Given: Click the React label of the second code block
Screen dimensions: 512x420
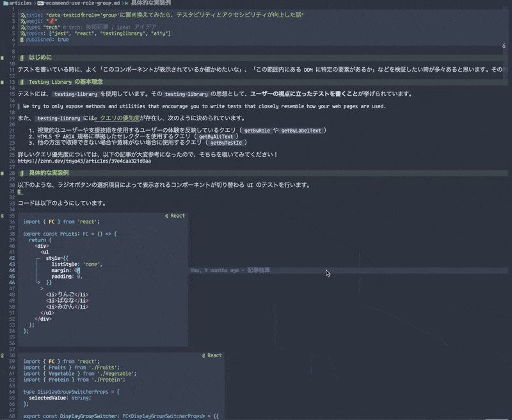Looking at the screenshot, I should pyautogui.click(x=214, y=355).
